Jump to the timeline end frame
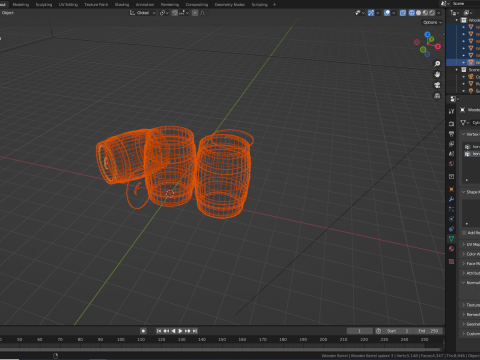 point(195,331)
